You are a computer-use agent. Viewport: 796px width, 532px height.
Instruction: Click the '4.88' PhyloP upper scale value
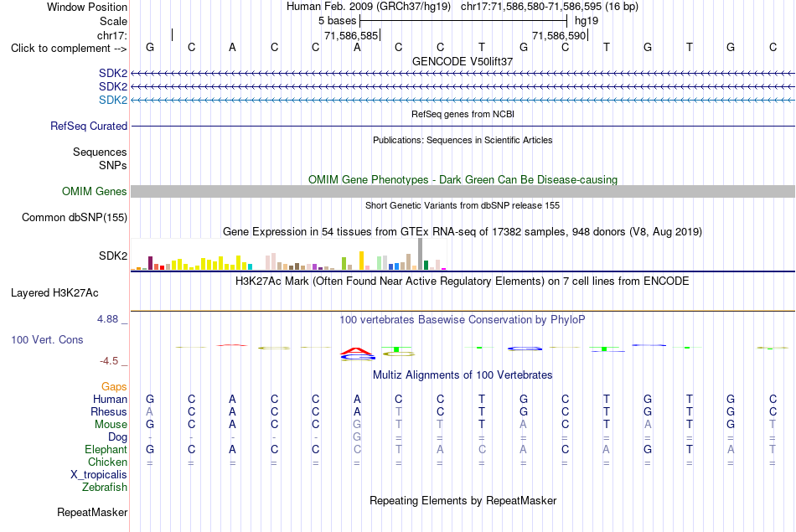(107, 319)
